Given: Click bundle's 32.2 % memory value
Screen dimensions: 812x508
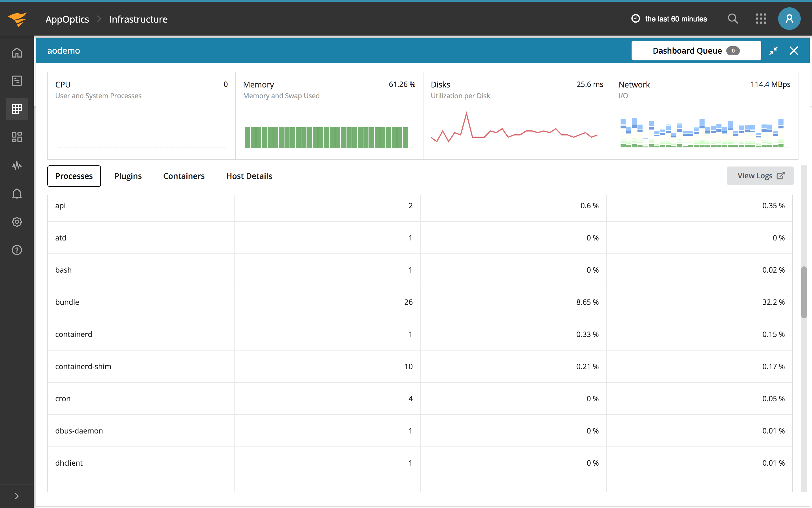Looking at the screenshot, I should 773,302.
